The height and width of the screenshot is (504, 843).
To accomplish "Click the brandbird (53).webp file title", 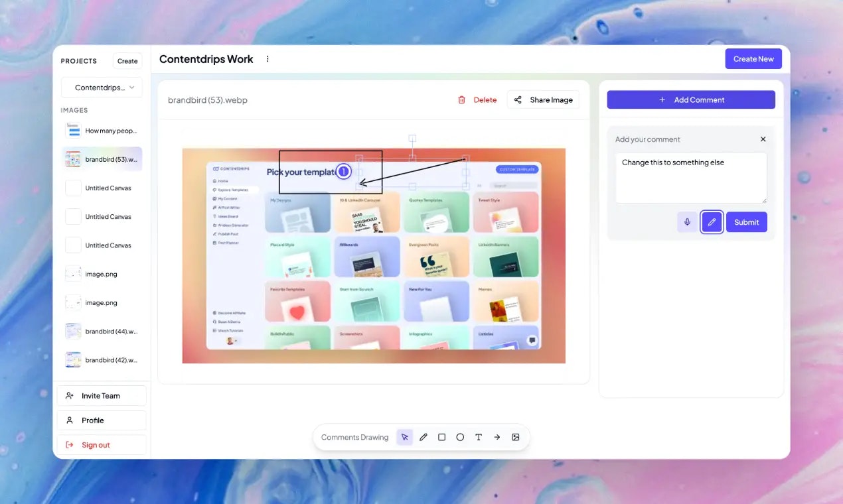I will (208, 100).
